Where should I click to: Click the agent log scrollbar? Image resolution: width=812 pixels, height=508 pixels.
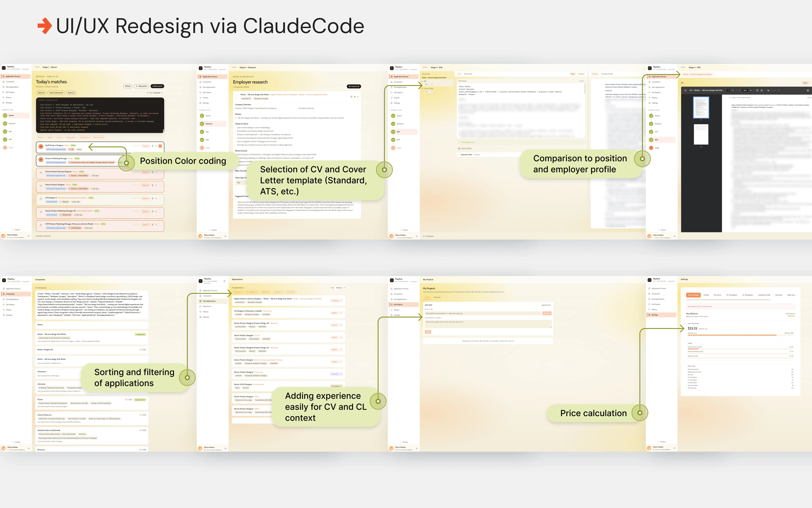(x=163, y=131)
